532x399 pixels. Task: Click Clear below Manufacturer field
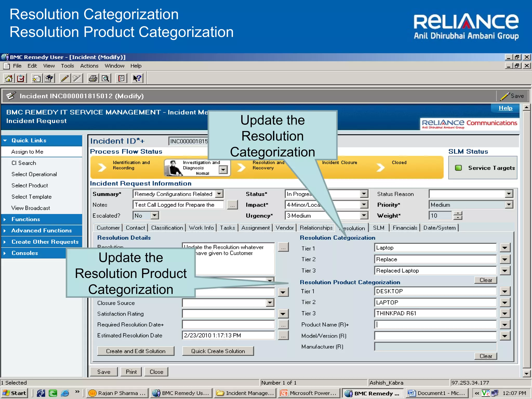(x=486, y=356)
